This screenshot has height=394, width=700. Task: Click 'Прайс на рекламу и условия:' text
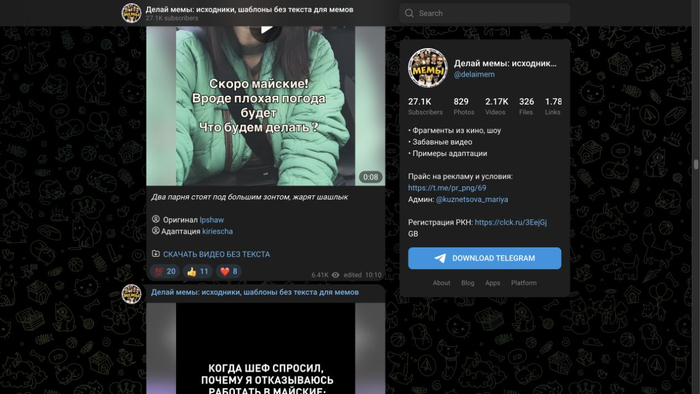(x=460, y=177)
